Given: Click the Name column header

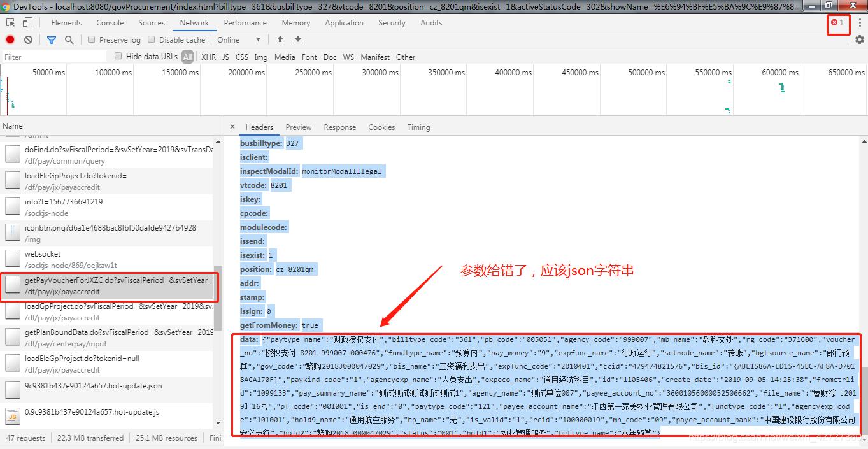Looking at the screenshot, I should tap(111, 126).
